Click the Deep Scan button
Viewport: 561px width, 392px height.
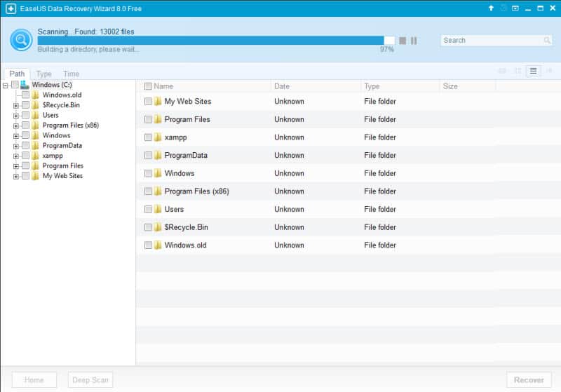point(90,380)
